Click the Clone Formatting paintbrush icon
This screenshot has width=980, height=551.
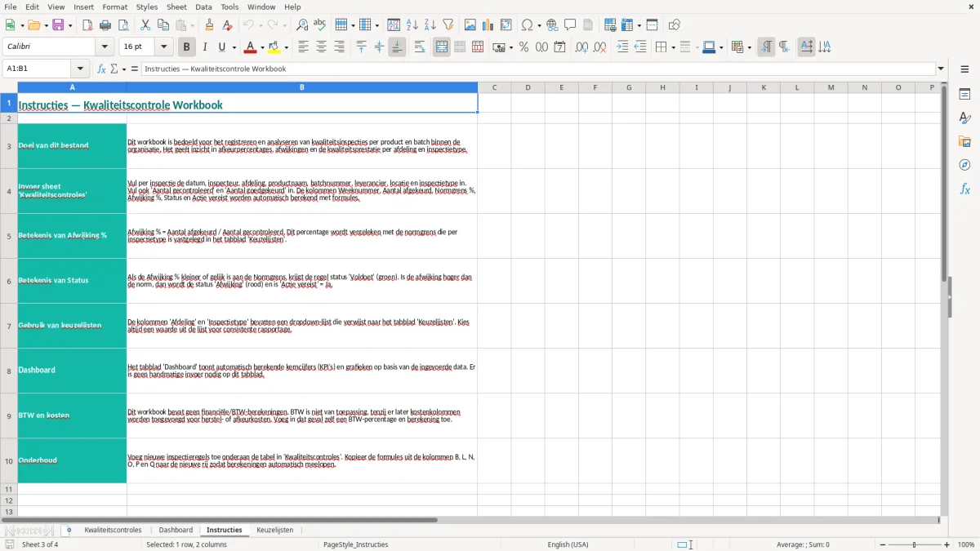coord(209,25)
